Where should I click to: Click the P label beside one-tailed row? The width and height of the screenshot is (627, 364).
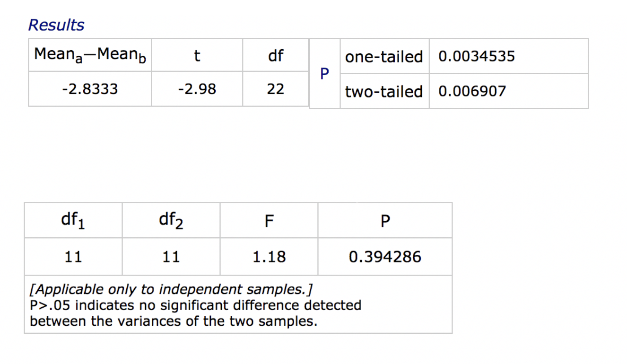pyautogui.click(x=324, y=74)
